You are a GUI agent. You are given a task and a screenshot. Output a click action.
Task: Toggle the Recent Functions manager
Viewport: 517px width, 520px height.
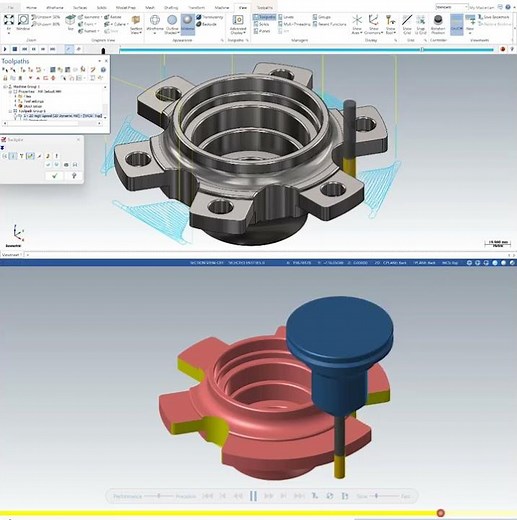329,24
